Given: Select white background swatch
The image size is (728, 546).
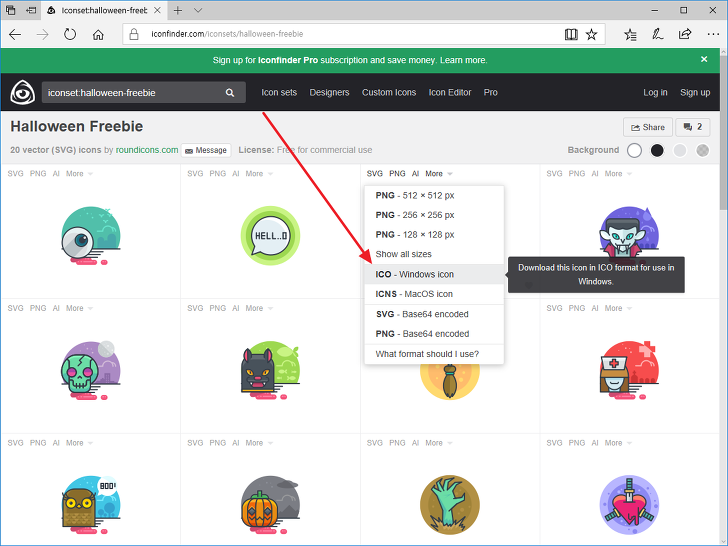Looking at the screenshot, I should 634,150.
